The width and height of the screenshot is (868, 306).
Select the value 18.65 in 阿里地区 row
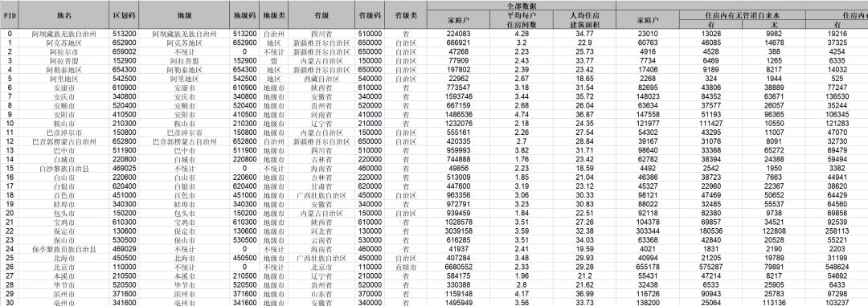(x=584, y=79)
